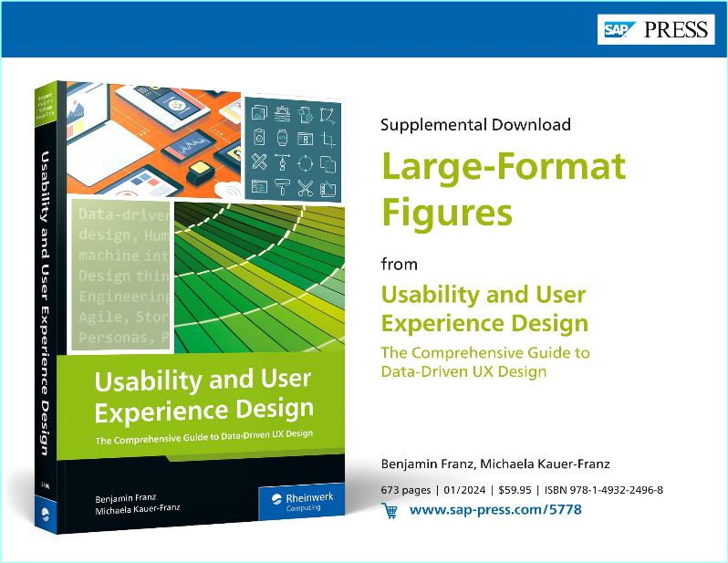Click the 'Supplemental Download' text
728x563 pixels.
click(x=475, y=125)
